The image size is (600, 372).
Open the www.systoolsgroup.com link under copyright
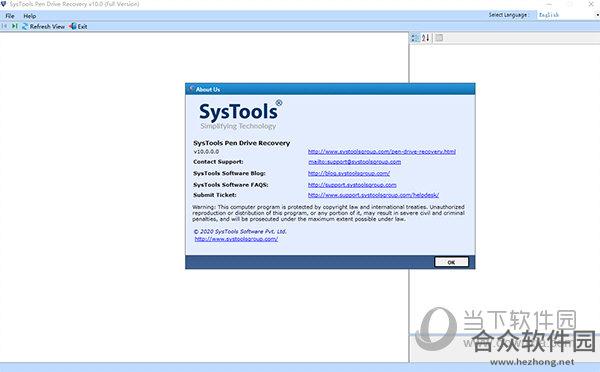point(236,239)
